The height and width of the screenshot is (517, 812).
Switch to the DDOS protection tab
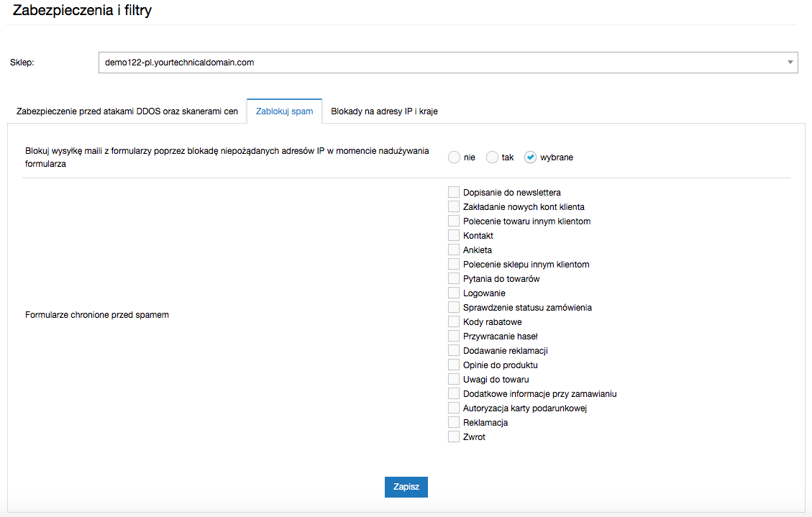127,111
